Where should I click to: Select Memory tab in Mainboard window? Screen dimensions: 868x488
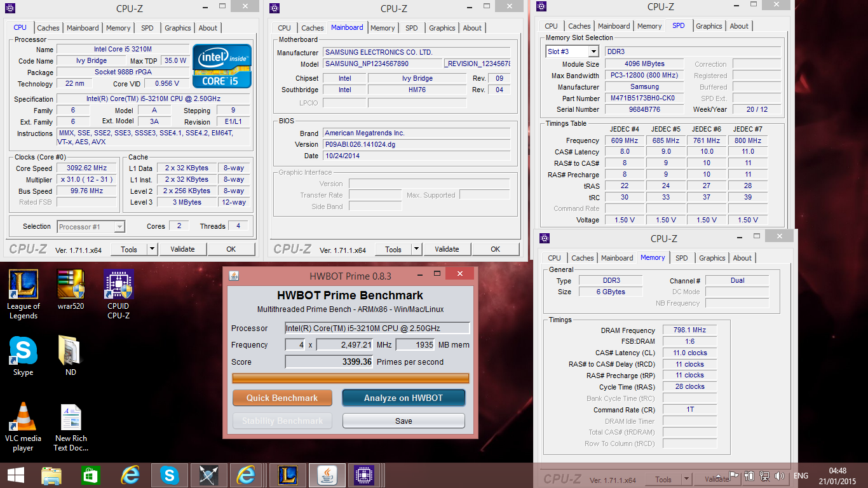383,28
